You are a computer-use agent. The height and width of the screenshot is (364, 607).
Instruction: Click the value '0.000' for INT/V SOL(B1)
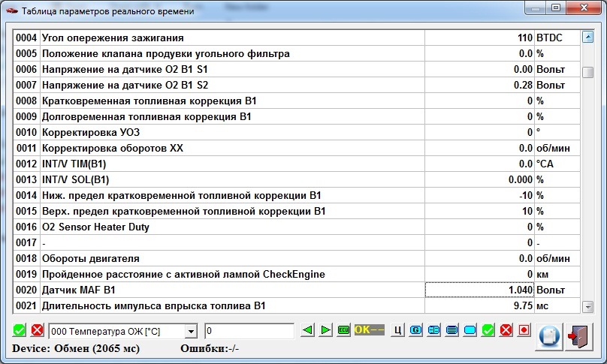479,179
